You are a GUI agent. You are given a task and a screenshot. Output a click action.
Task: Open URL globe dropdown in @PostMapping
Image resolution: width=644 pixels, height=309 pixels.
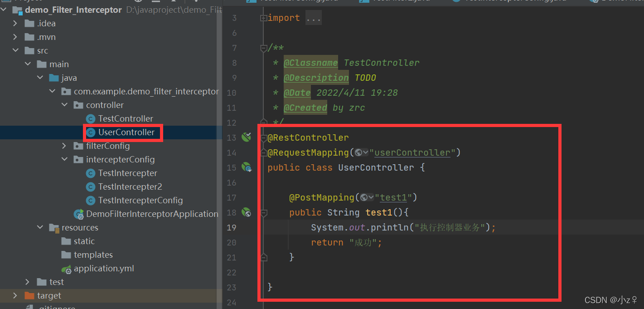point(368,197)
